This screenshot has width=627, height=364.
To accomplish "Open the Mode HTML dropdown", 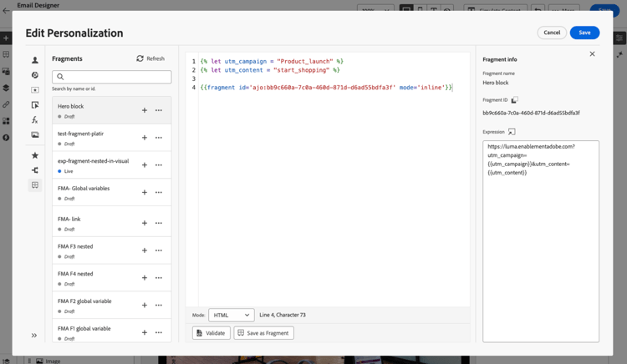I will (x=231, y=315).
